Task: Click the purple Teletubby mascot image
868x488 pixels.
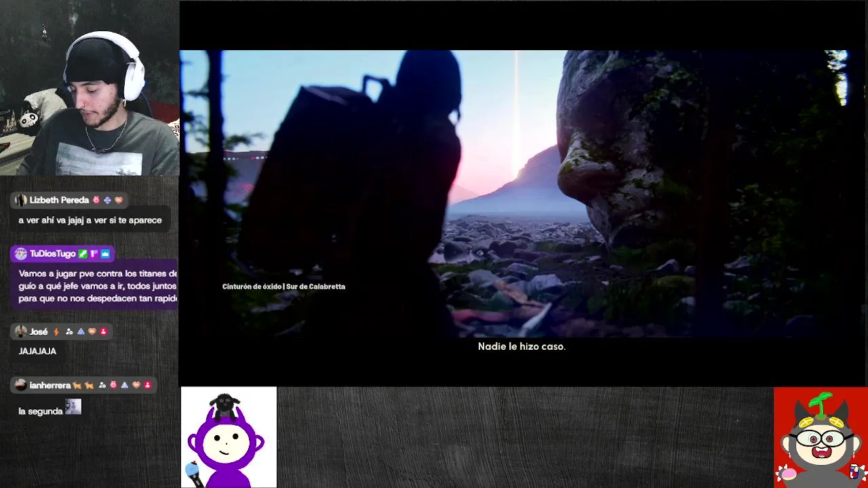Action: [x=229, y=437]
